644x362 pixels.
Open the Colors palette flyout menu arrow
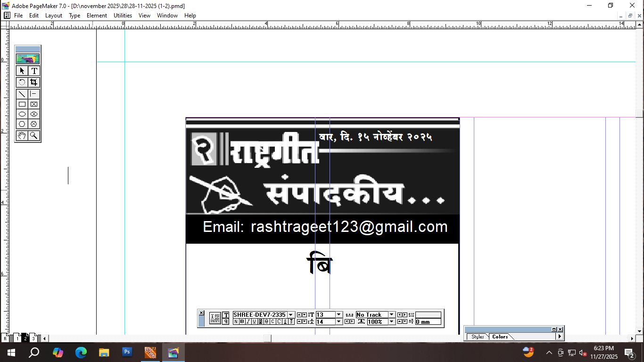point(560,337)
